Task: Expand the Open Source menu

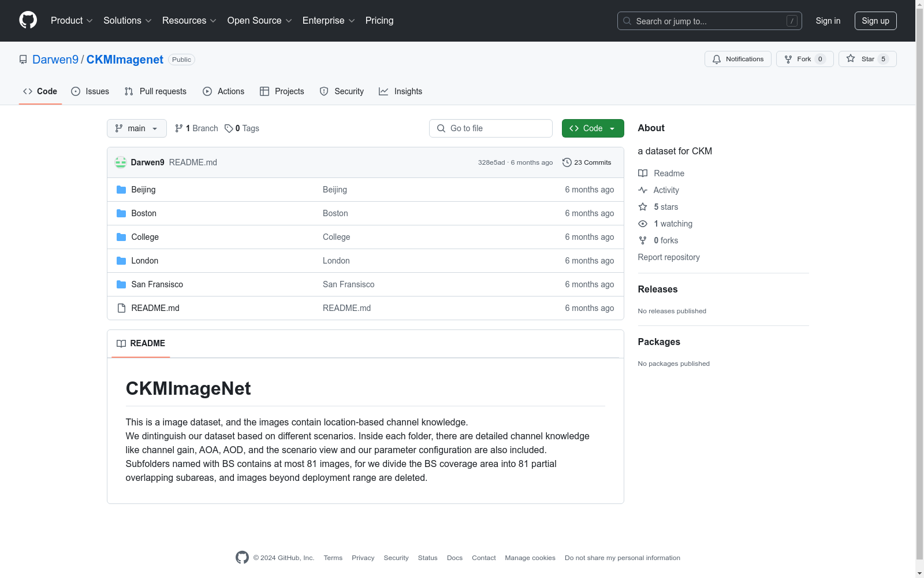Action: [260, 21]
